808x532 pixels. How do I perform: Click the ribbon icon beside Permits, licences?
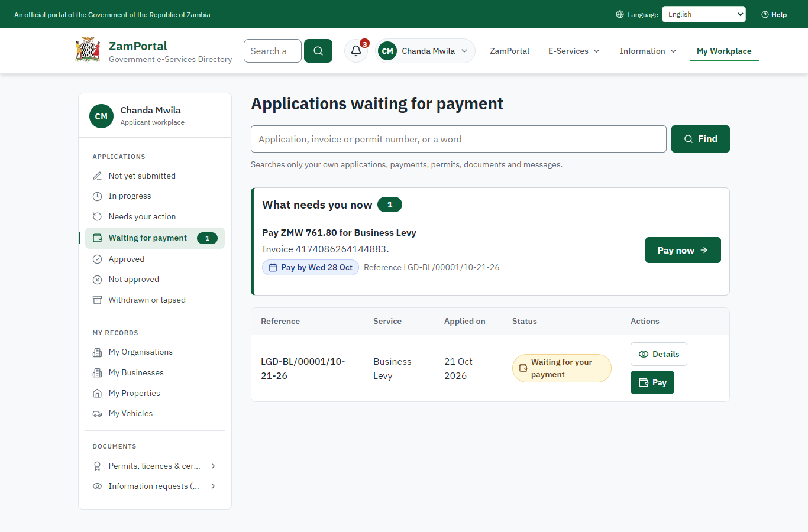pyautogui.click(x=98, y=466)
